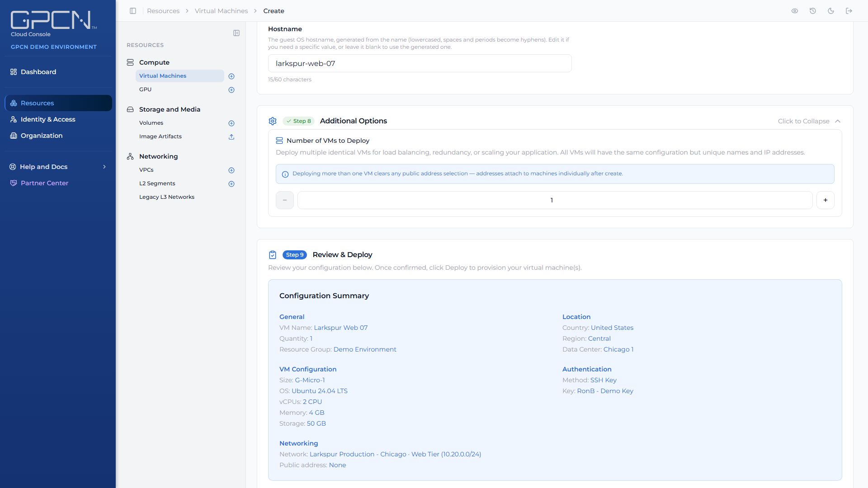Click the GPCN Cloud Console logo
Image resolution: width=868 pixels, height=488 pixels.
53,23
